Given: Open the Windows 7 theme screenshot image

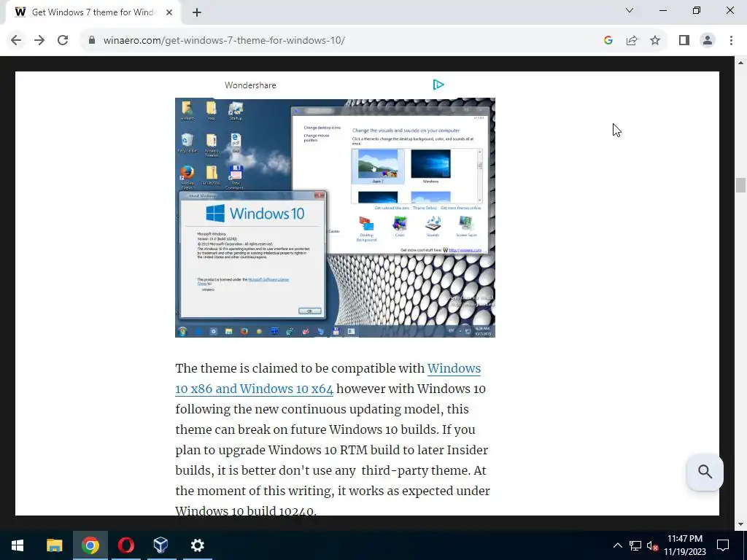Looking at the screenshot, I should coord(335,217).
